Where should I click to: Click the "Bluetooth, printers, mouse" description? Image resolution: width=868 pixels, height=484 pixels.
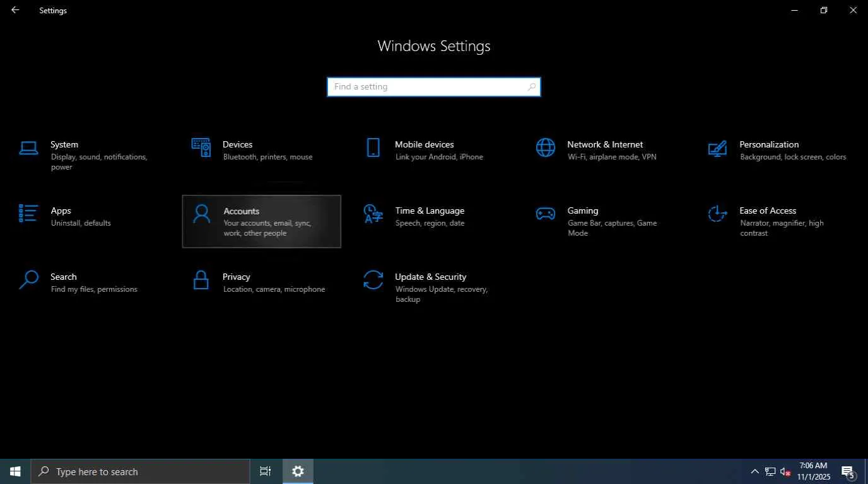tap(268, 157)
